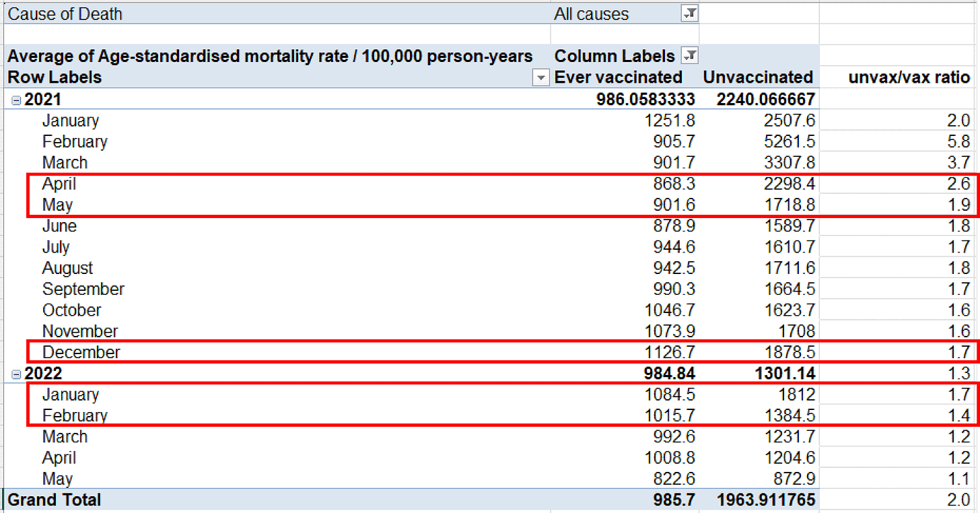
Task: Click the Unvaccinated column header
Action: coord(758,77)
